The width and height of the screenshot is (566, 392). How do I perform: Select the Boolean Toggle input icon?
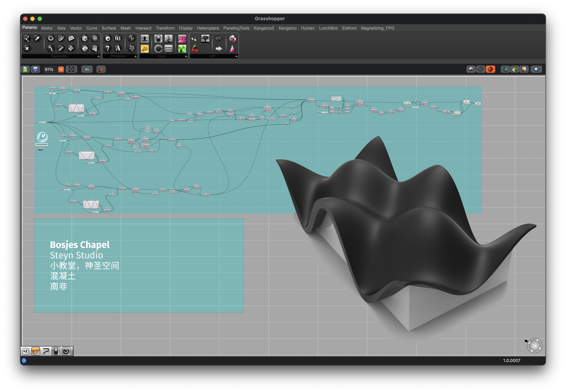[158, 39]
